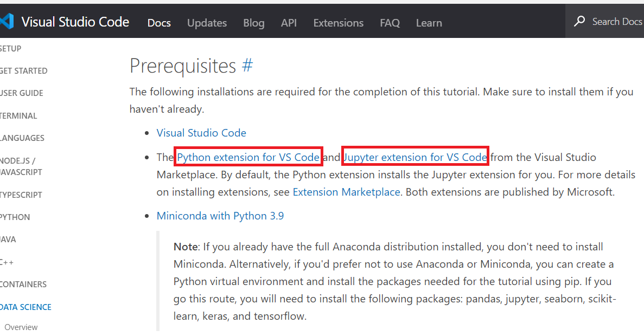Open the API navigation item
The width and height of the screenshot is (644, 336).
[x=289, y=23]
